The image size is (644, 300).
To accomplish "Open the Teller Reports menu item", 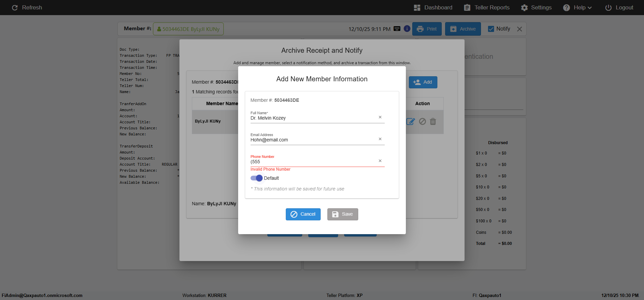I will tap(487, 7).
